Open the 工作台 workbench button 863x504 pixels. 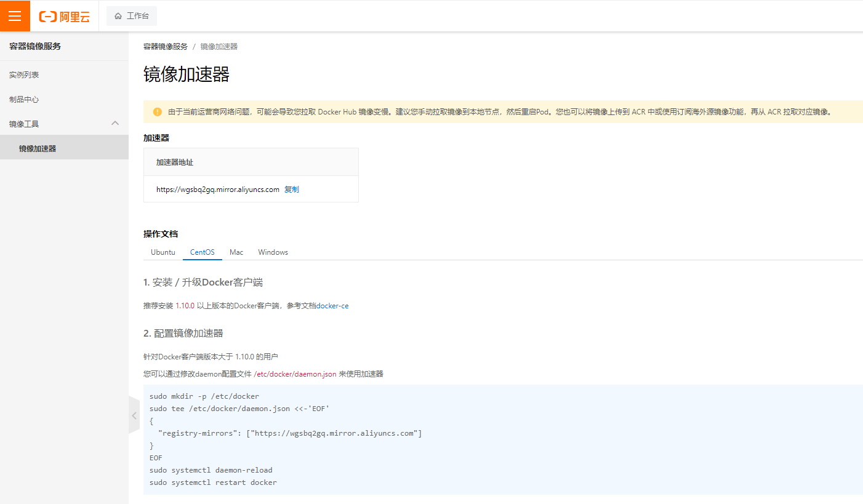click(x=132, y=16)
